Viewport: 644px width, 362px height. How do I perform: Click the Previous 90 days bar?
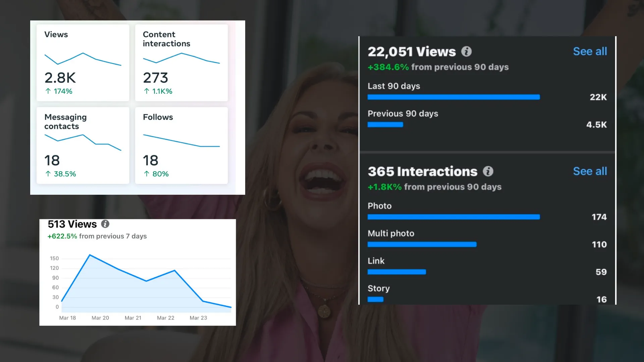pyautogui.click(x=385, y=125)
